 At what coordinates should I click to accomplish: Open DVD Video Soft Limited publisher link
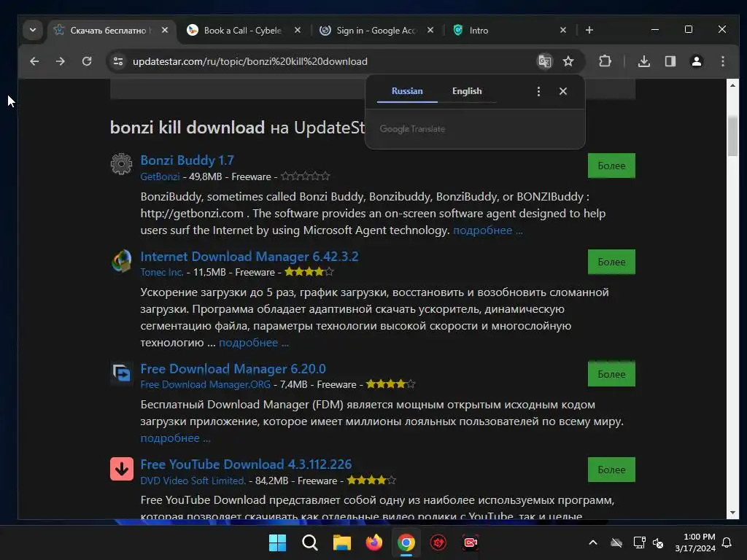193,481
